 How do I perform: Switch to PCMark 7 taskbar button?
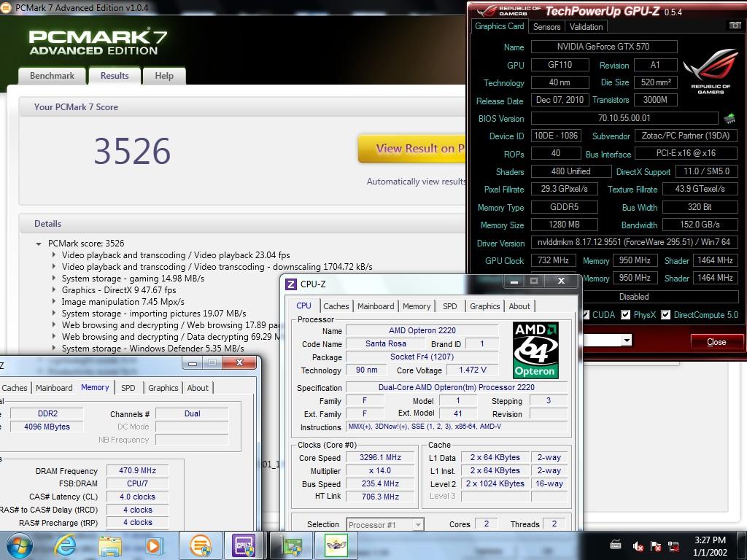[201, 545]
